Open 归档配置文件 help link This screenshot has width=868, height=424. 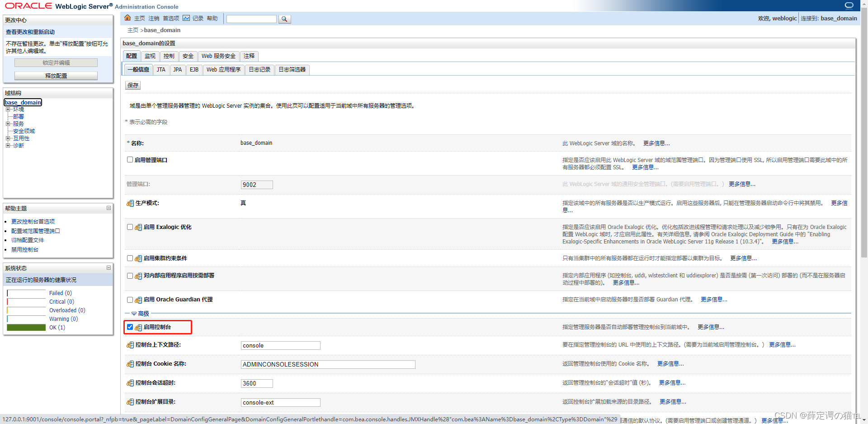(x=28, y=240)
